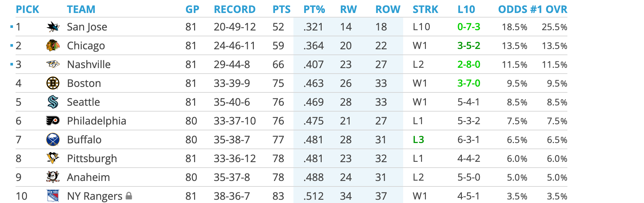Click the San Jose Sharks logo

coord(53,27)
